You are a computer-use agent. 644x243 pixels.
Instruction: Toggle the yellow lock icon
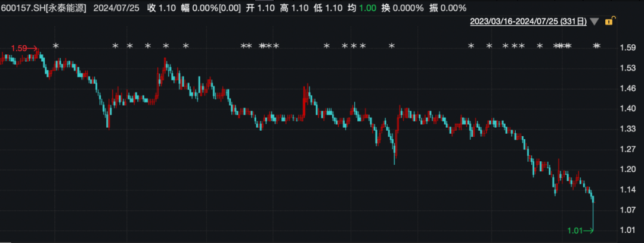pyautogui.click(x=609, y=21)
